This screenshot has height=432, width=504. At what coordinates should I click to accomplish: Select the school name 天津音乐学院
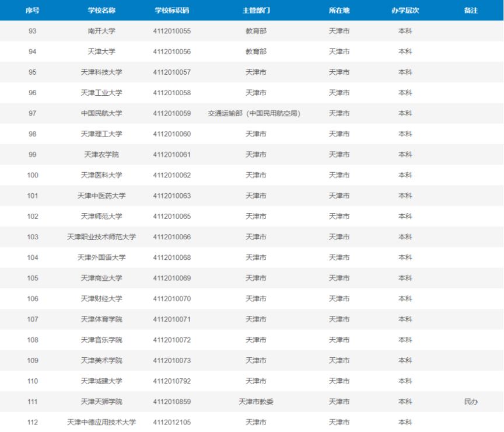(101, 340)
